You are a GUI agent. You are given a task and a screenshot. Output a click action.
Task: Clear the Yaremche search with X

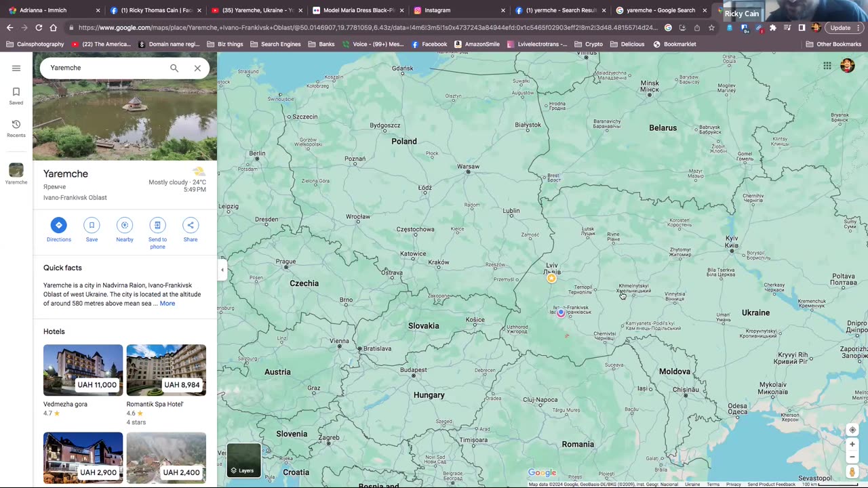pyautogui.click(x=197, y=68)
